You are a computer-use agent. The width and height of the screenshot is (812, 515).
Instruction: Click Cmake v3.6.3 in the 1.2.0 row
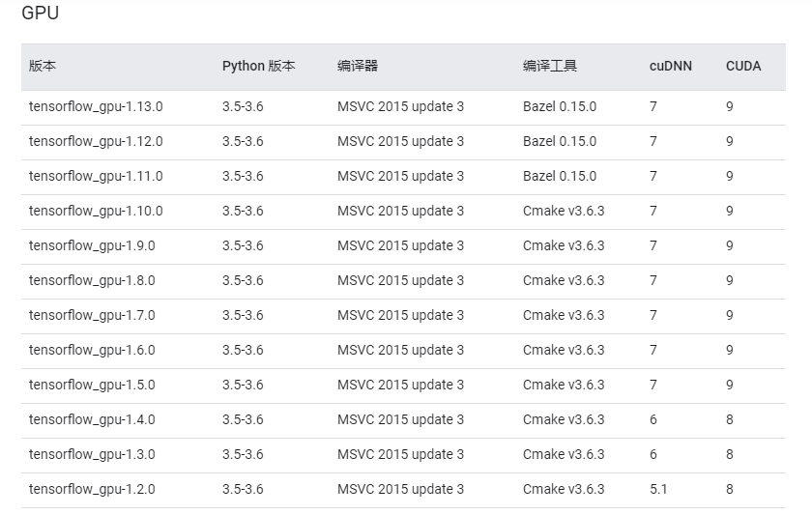[x=564, y=489]
